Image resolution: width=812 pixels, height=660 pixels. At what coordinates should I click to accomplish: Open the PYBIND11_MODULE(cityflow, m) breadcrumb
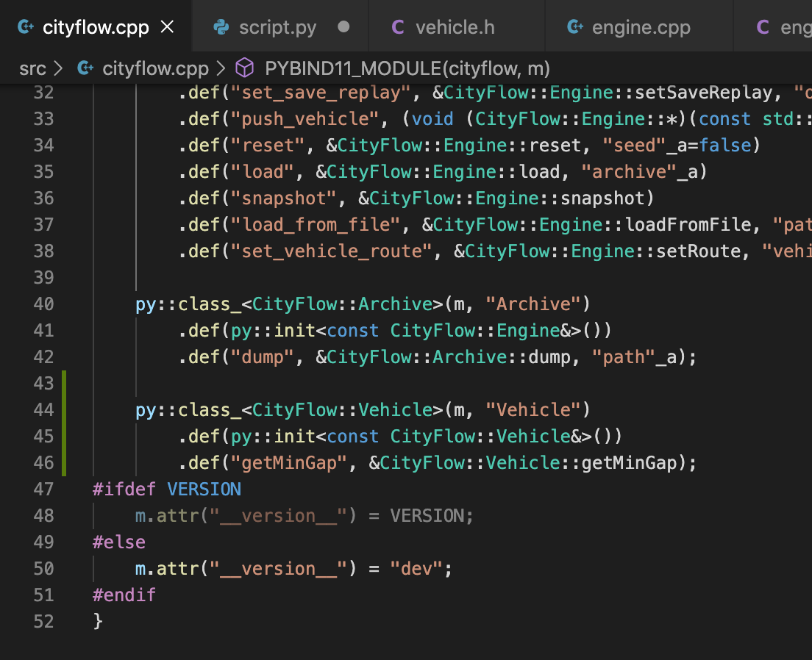point(407,68)
